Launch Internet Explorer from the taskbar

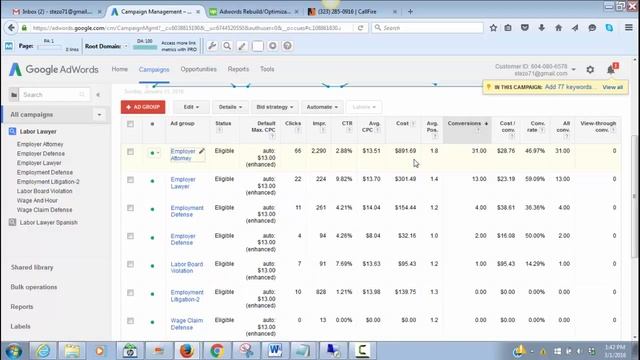(43, 351)
